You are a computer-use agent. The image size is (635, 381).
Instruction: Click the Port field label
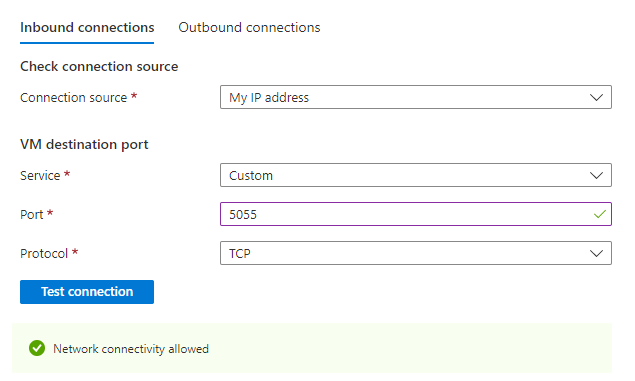pyautogui.click(x=32, y=214)
